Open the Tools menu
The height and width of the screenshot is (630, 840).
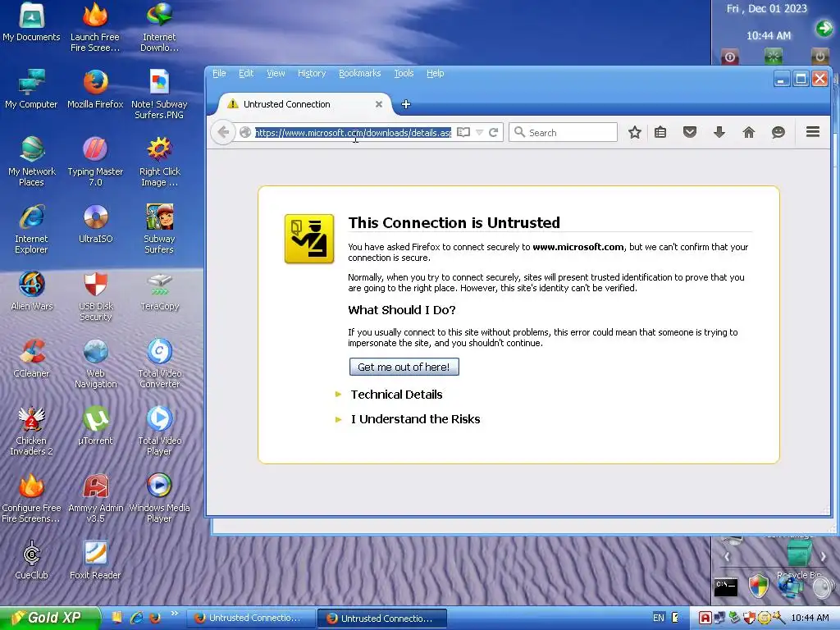pyautogui.click(x=404, y=73)
